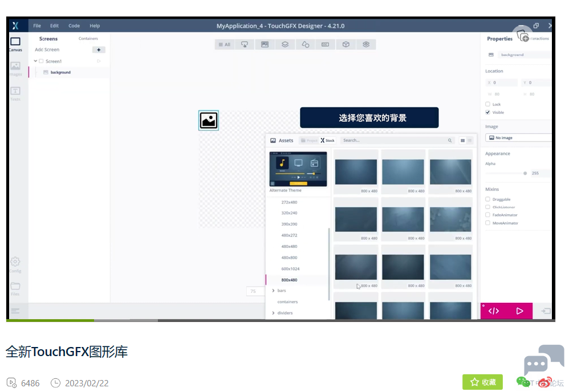Expand the bars folder in Assets
The image size is (569, 392).
[x=273, y=291]
